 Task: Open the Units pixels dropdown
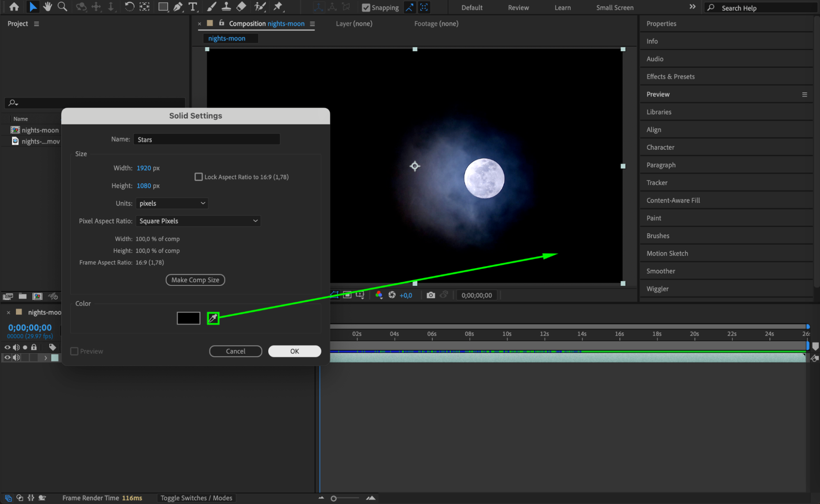[172, 203]
